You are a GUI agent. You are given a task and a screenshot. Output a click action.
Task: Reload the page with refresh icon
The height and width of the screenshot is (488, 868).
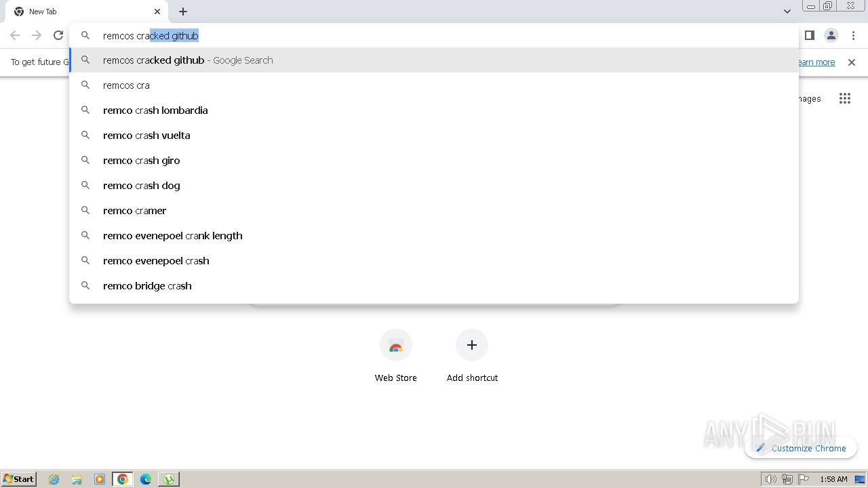[x=58, y=35]
